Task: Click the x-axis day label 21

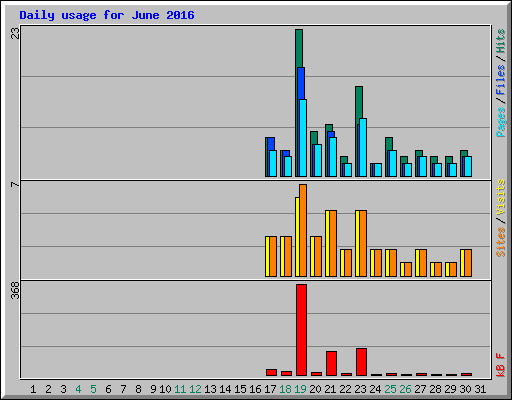Action: [330, 389]
